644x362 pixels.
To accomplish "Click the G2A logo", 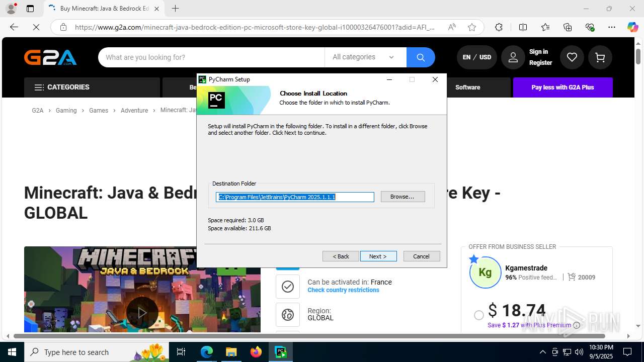I will pyautogui.click(x=50, y=57).
